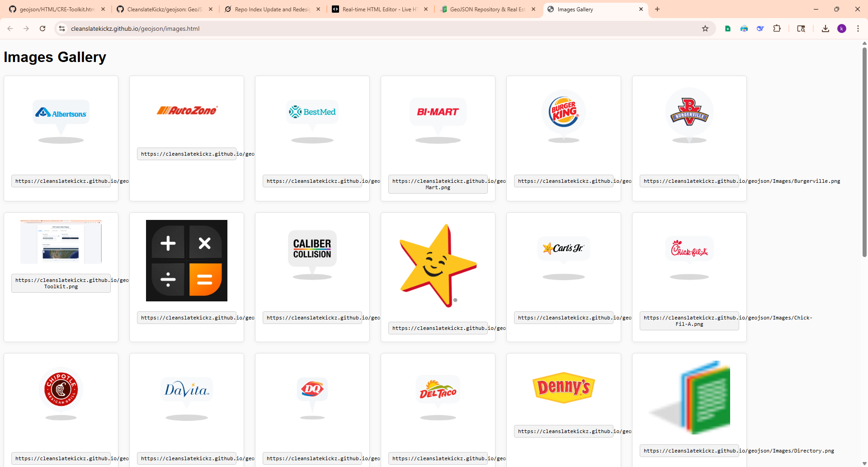Click the Directory book icon image
868x467 pixels.
point(689,397)
